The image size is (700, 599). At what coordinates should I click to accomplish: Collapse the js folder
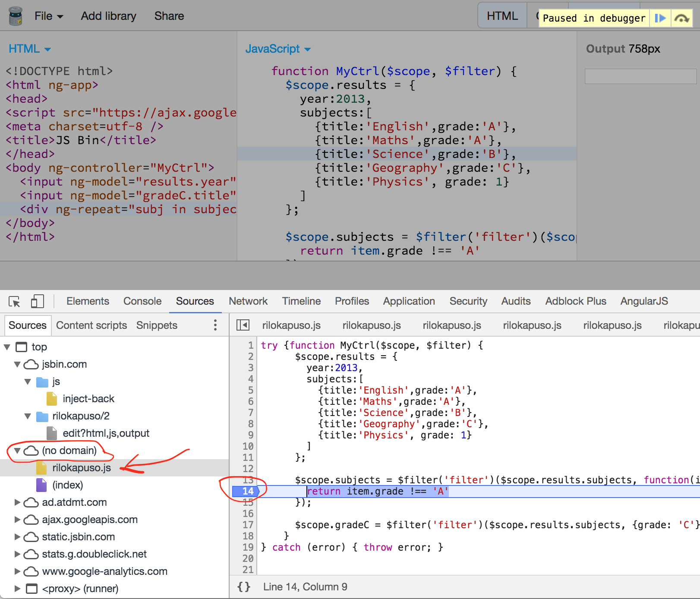[x=28, y=381]
